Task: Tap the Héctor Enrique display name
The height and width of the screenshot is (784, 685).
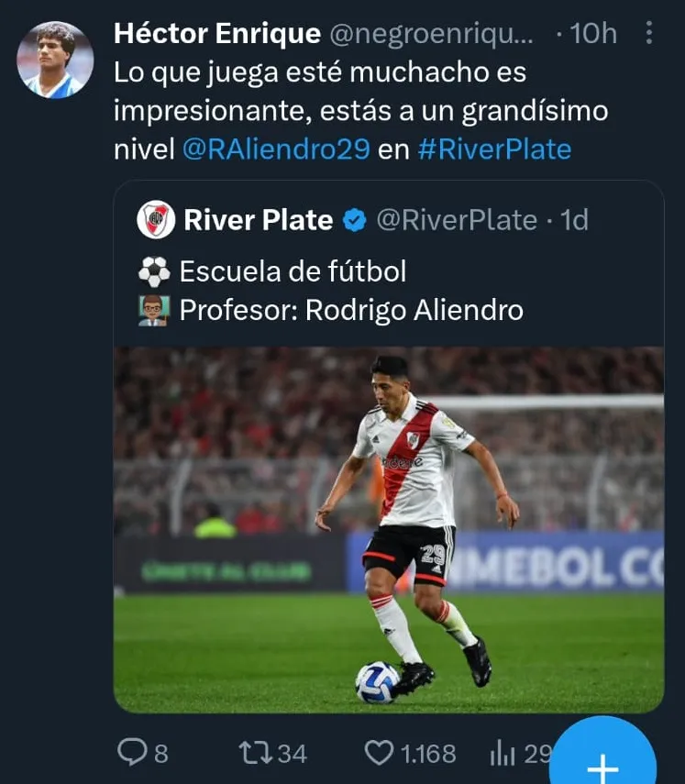Action: point(216,34)
